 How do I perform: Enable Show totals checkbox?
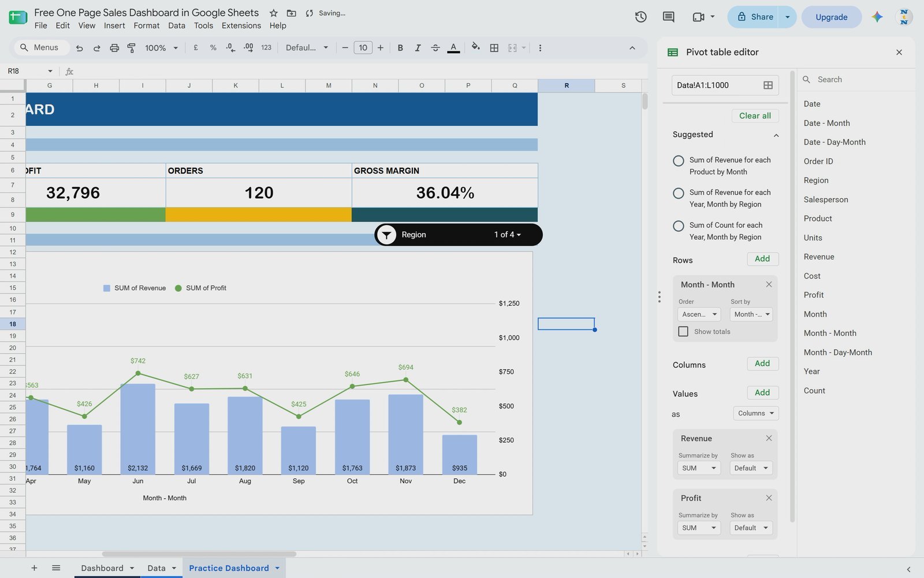click(683, 331)
